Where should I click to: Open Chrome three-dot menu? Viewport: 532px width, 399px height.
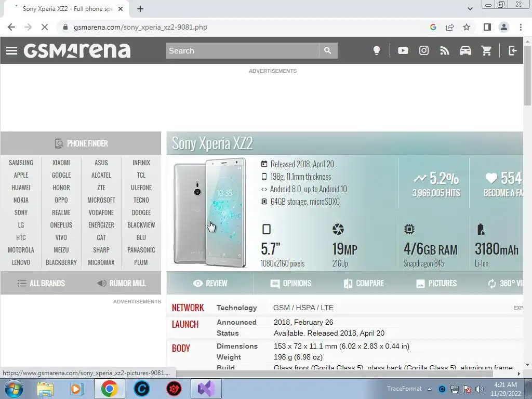coord(521,27)
